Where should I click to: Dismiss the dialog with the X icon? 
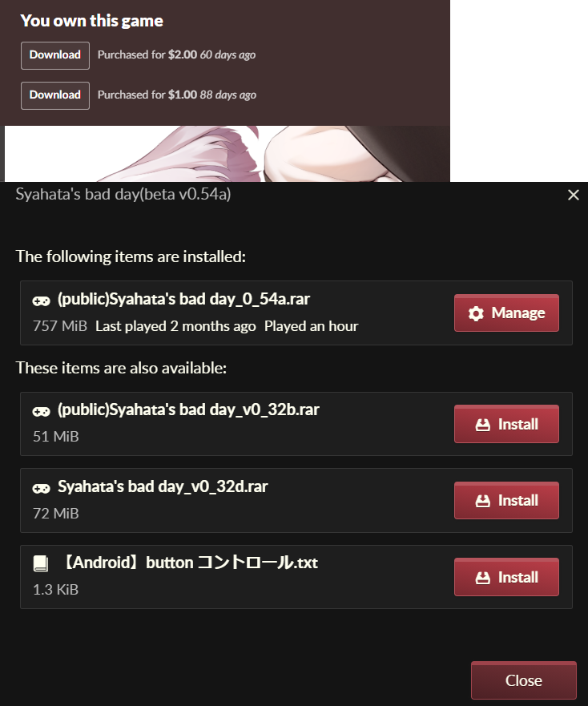coord(573,195)
